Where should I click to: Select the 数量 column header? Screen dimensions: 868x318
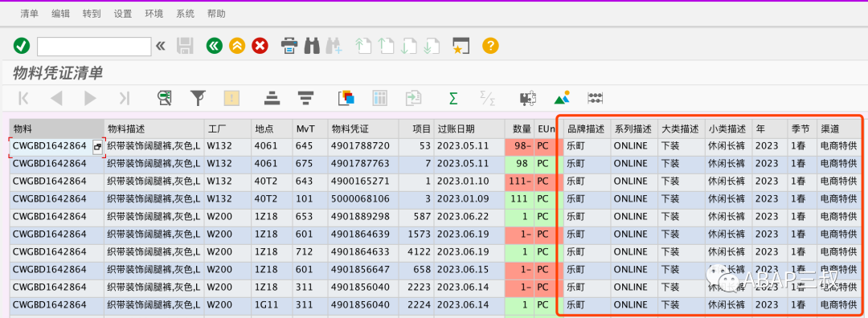(519, 128)
